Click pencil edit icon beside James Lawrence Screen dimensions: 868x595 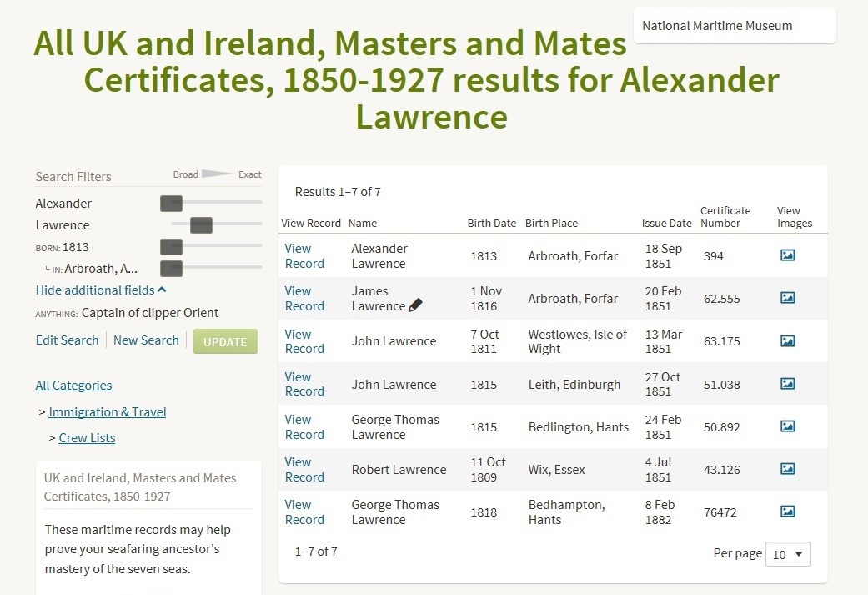pyautogui.click(x=415, y=305)
